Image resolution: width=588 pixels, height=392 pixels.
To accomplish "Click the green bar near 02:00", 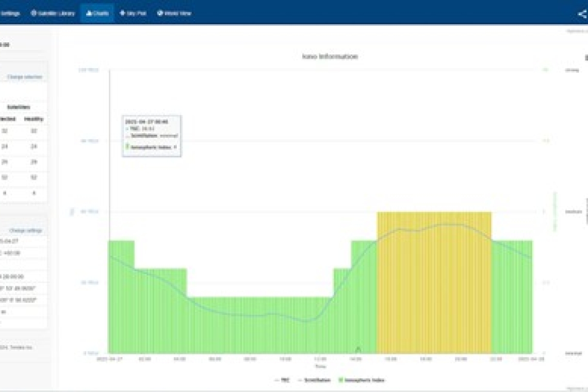I will coord(147,309).
